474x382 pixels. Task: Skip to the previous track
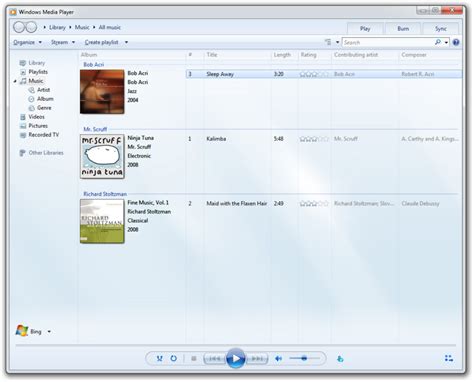215,359
